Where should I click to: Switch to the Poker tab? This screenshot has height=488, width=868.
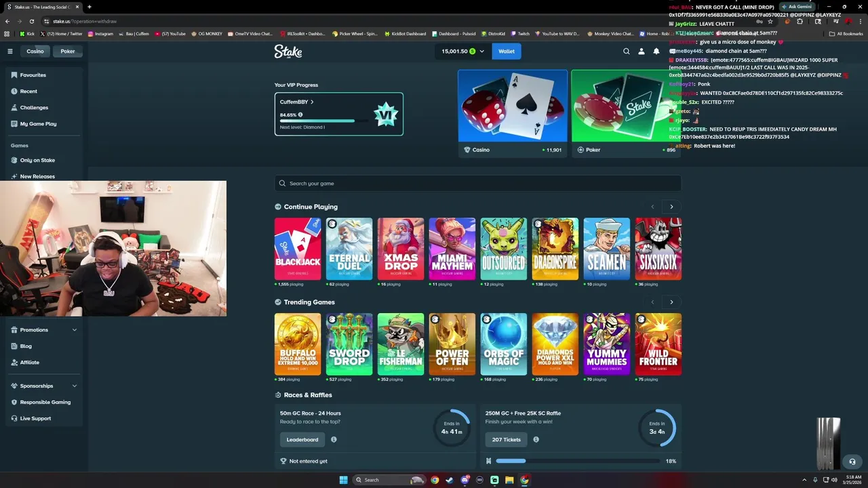click(x=68, y=52)
